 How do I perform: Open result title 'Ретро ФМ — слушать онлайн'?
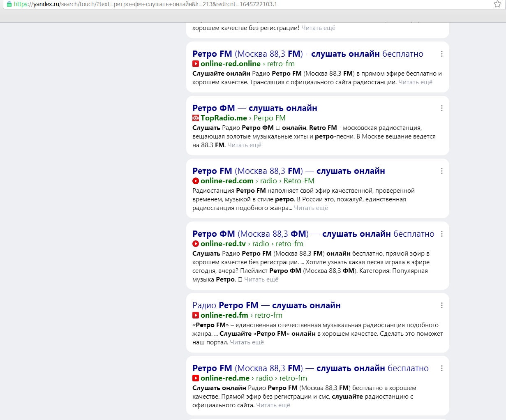click(x=255, y=108)
